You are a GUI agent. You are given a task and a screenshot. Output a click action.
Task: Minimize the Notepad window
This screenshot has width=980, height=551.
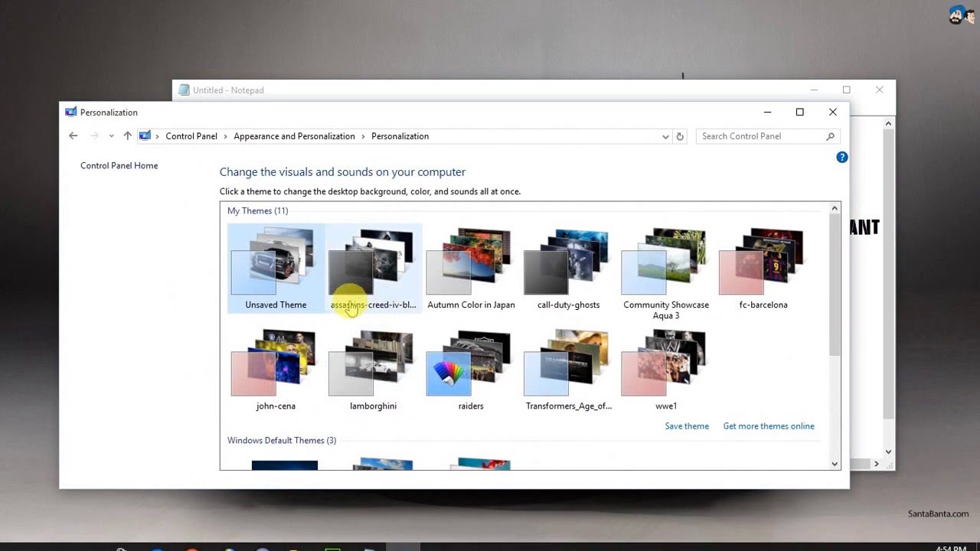[x=814, y=90]
